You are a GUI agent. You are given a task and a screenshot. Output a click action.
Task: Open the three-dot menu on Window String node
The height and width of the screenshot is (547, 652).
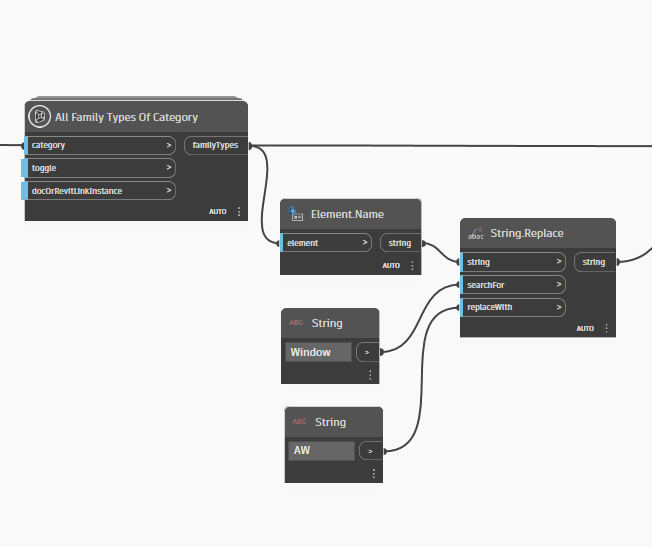(x=370, y=375)
